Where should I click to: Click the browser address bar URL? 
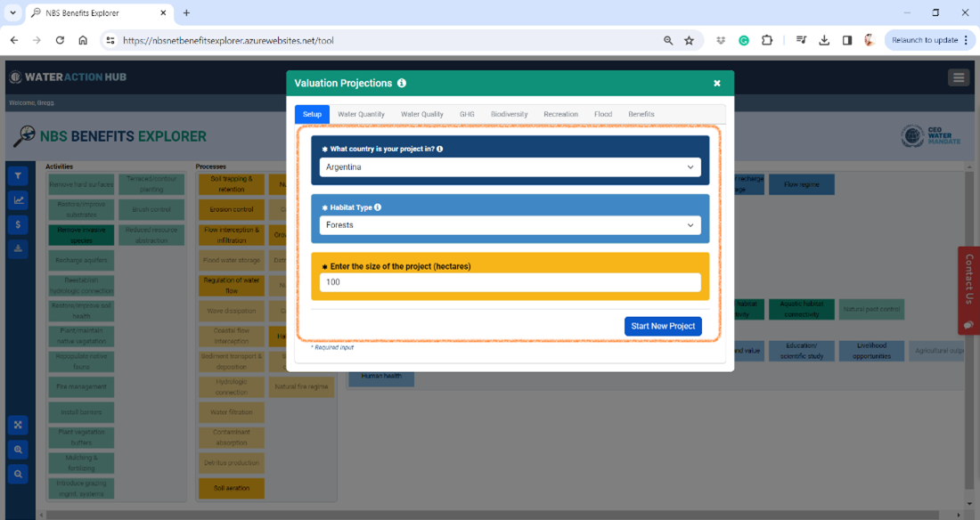[x=228, y=40]
